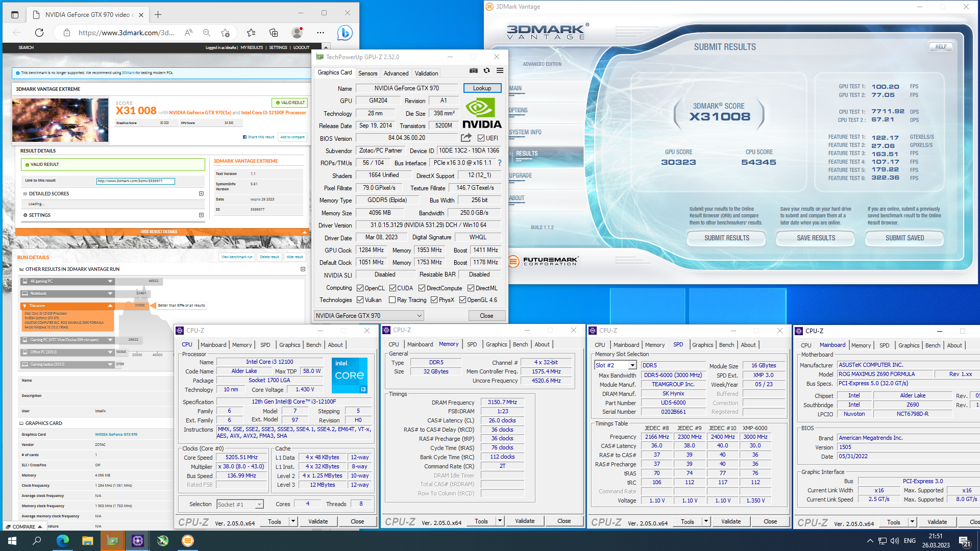Click Share this result link
Image resolution: width=980 pixels, height=551 pixels.
pyautogui.click(x=259, y=137)
